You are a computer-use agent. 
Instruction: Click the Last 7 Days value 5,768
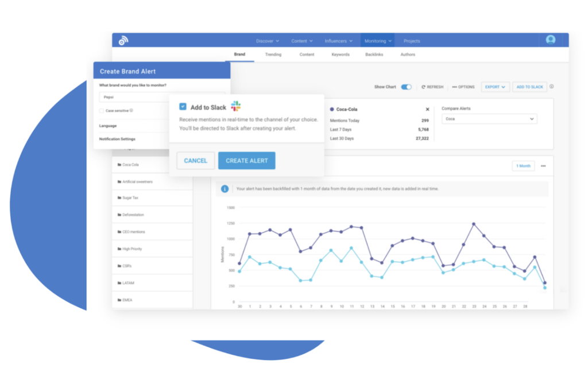tap(423, 130)
